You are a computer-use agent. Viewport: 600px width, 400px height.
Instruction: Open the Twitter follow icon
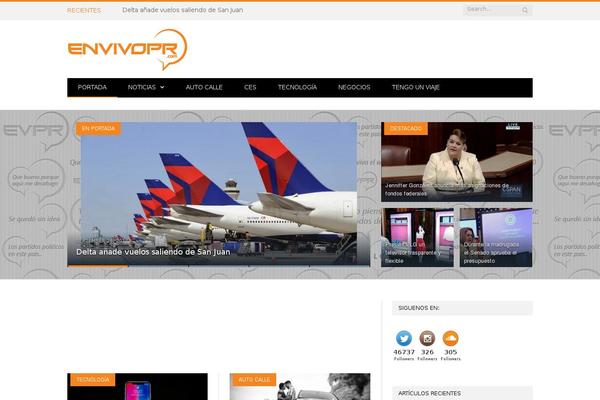click(x=404, y=338)
